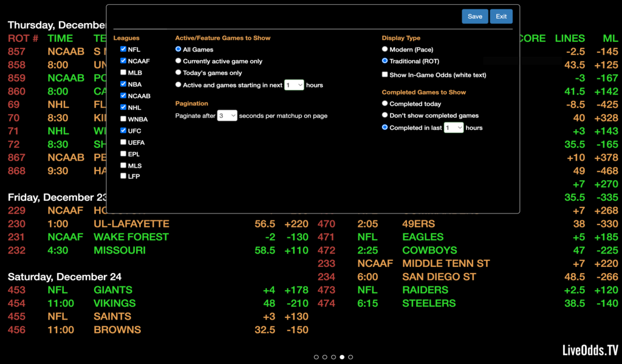
Task: Go to the first pagination dot
Action: coord(316,357)
